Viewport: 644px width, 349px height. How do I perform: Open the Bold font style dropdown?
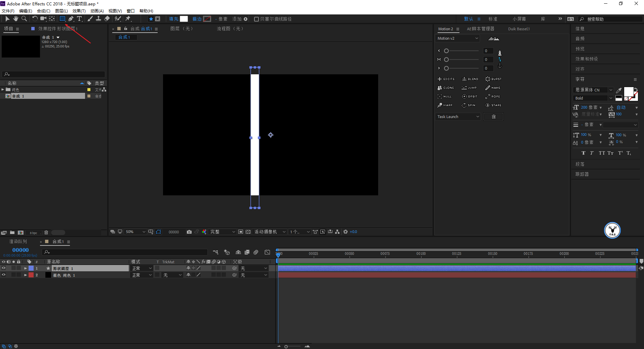(593, 98)
